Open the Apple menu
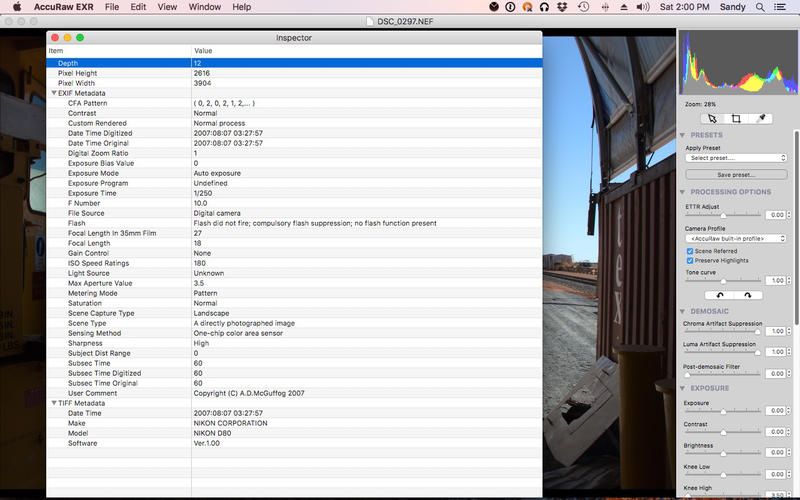800x500 pixels. tap(17, 7)
